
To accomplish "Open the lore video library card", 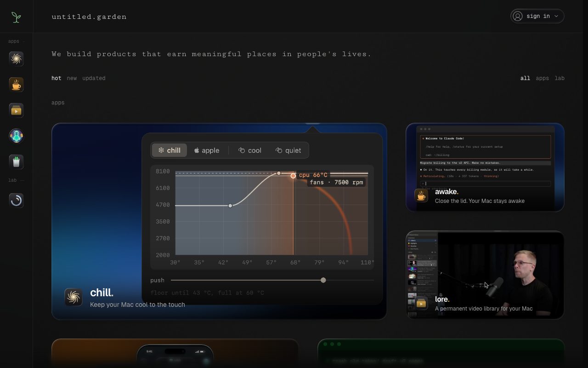I will [485, 275].
